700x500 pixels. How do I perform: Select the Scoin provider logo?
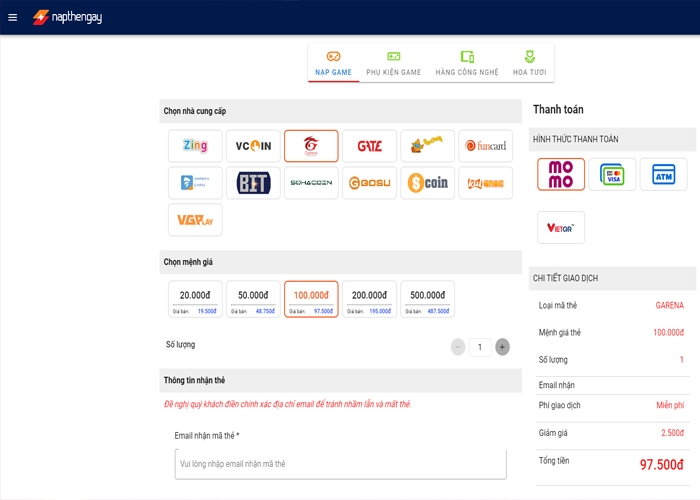(x=427, y=183)
